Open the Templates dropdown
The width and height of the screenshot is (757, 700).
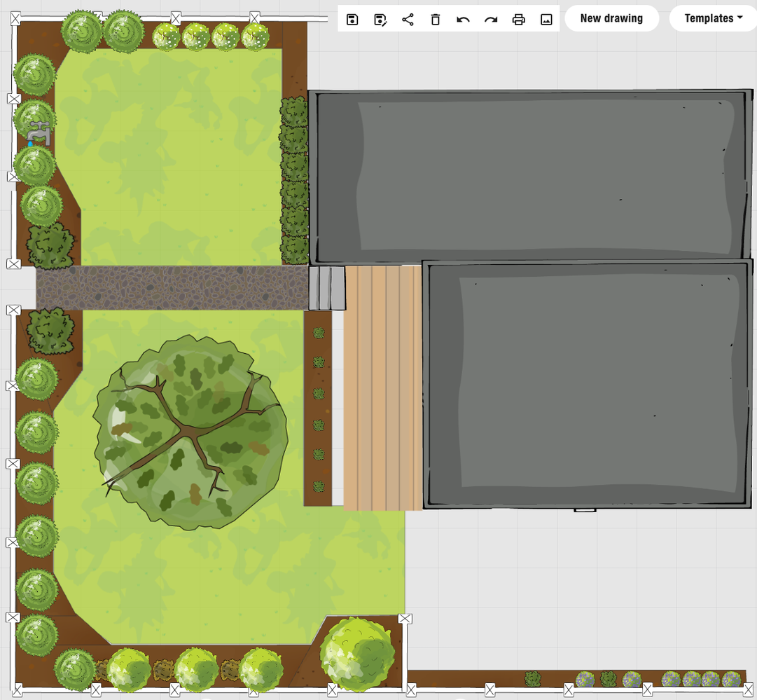[x=711, y=19]
